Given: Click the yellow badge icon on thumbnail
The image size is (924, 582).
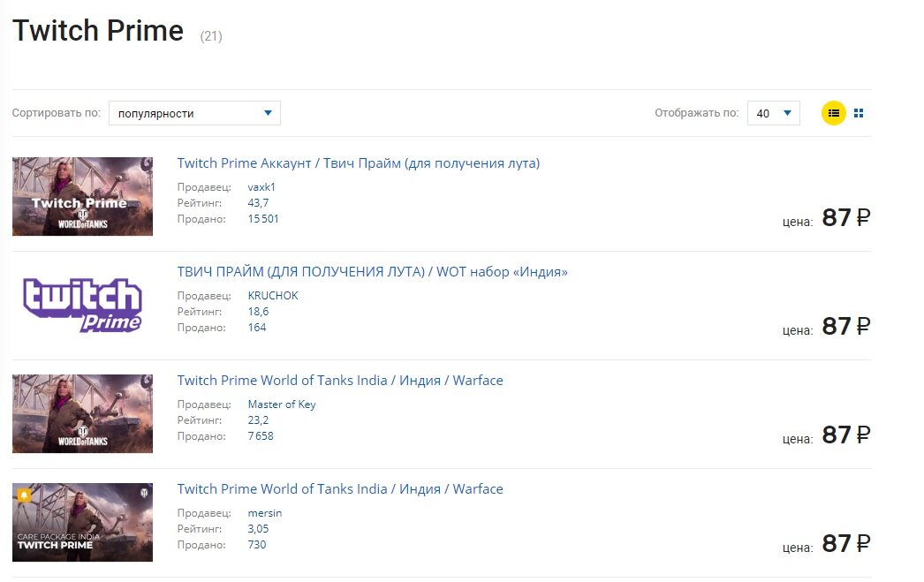Looking at the screenshot, I should 24,495.
